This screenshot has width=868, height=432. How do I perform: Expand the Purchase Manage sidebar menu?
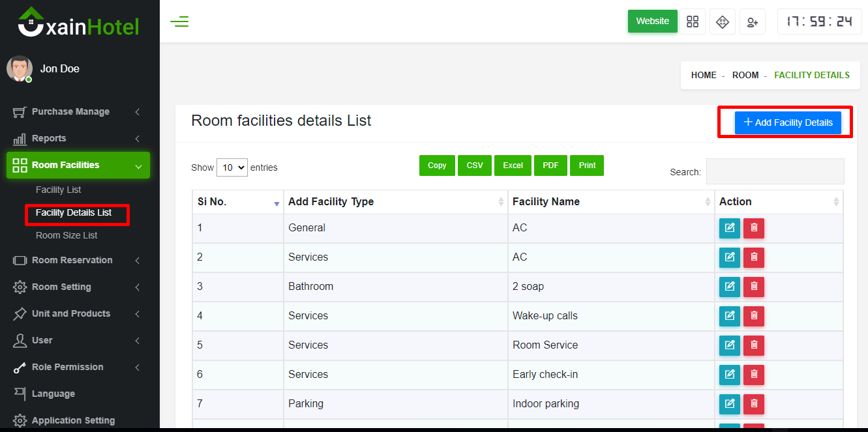77,112
